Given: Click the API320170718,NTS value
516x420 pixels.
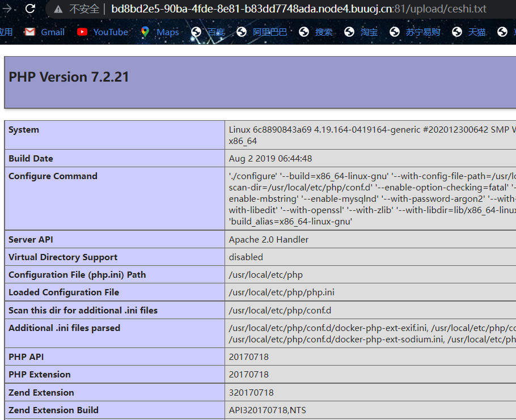Looking at the screenshot, I should (x=268, y=410).
